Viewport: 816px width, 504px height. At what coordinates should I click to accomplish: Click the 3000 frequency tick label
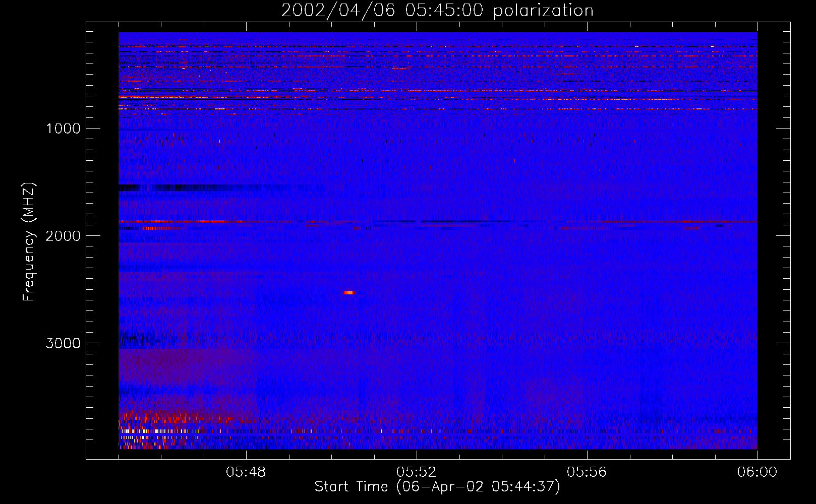pos(63,343)
